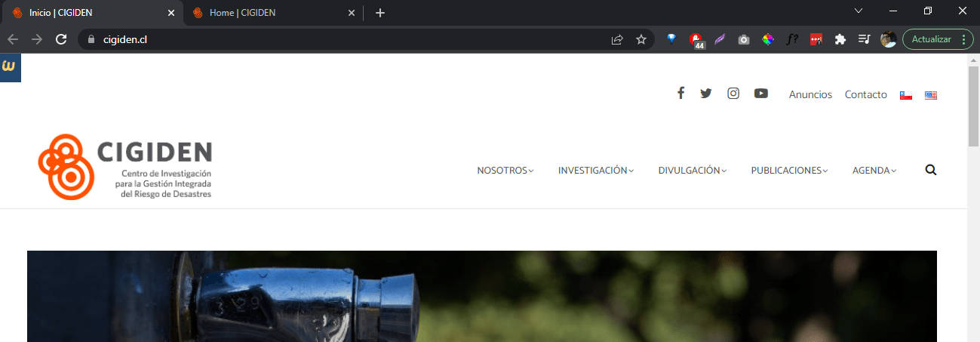The image size is (980, 342).
Task: View site info via lock icon
Action: pos(91,39)
